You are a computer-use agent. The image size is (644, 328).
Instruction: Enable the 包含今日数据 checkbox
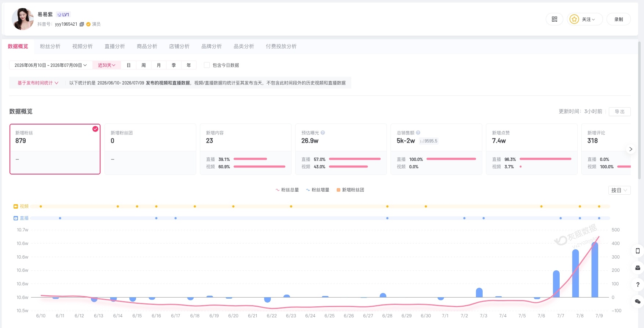tap(207, 65)
